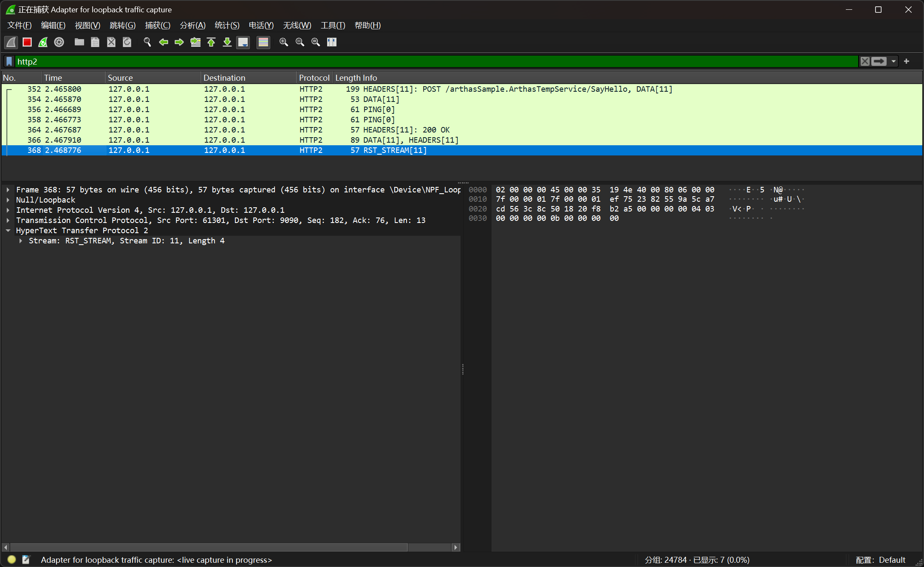Expand the Frame 368 tree node
This screenshot has height=567, width=924.
(x=8, y=190)
